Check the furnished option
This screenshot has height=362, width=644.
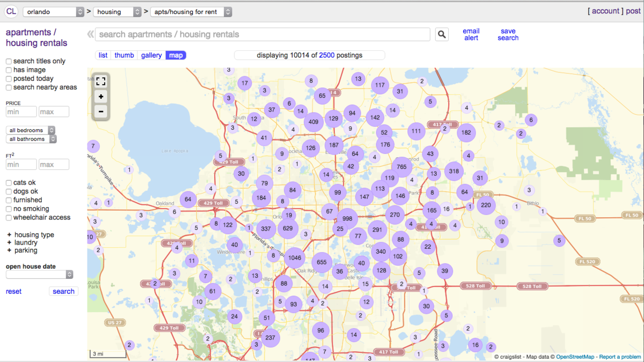click(9, 200)
